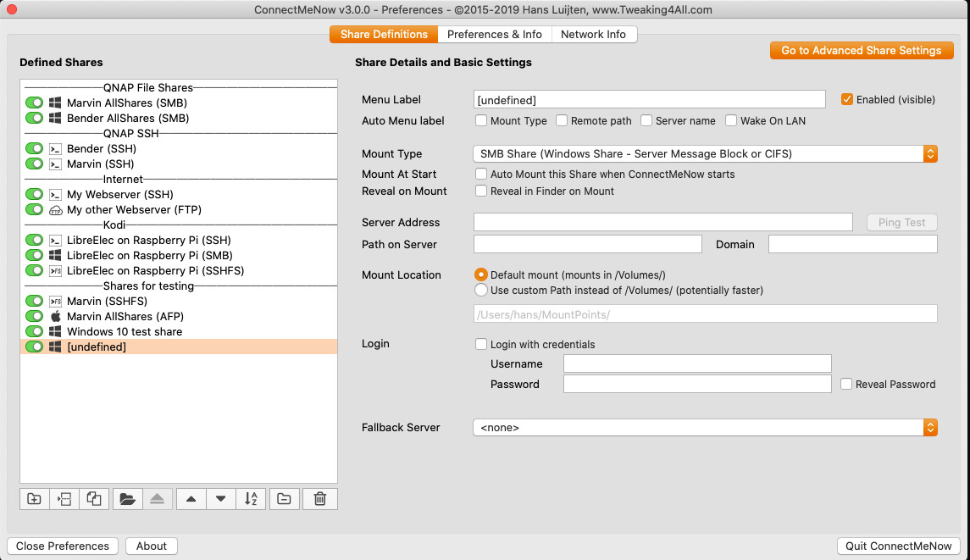This screenshot has height=560, width=970.
Task: Click the Apple icon beside Marvin AllShares (AFP)
Action: [x=55, y=316]
